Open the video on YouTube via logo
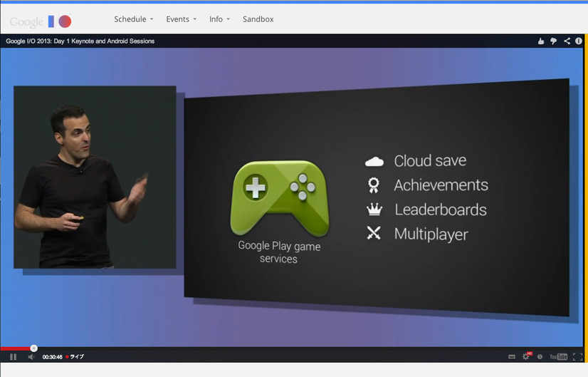This screenshot has width=588, height=377. coord(558,357)
